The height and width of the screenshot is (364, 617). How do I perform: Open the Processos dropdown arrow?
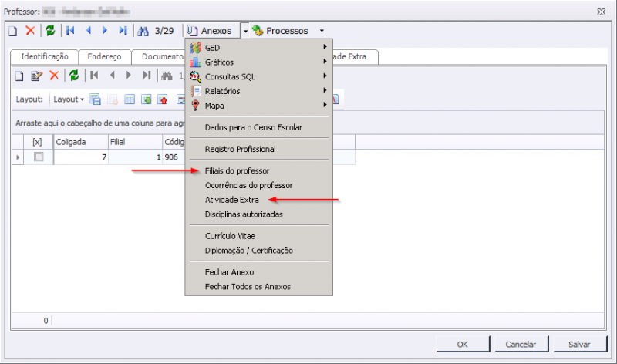click(x=322, y=31)
